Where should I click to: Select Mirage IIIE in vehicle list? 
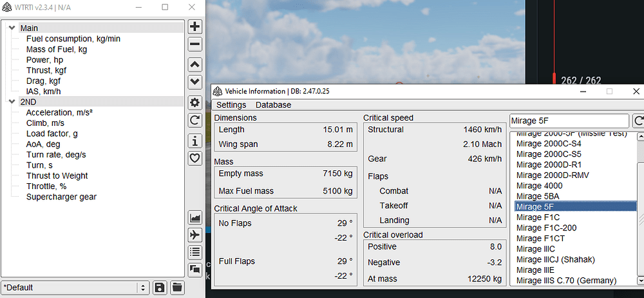pos(535,270)
